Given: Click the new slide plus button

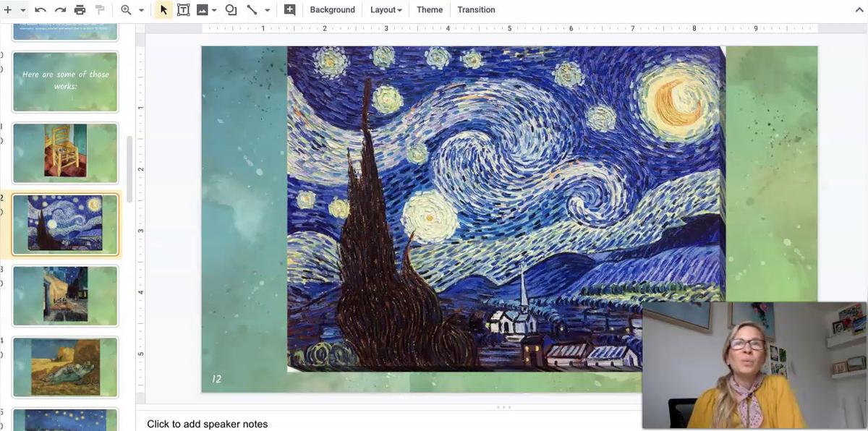Looking at the screenshot, I should pos(7,10).
